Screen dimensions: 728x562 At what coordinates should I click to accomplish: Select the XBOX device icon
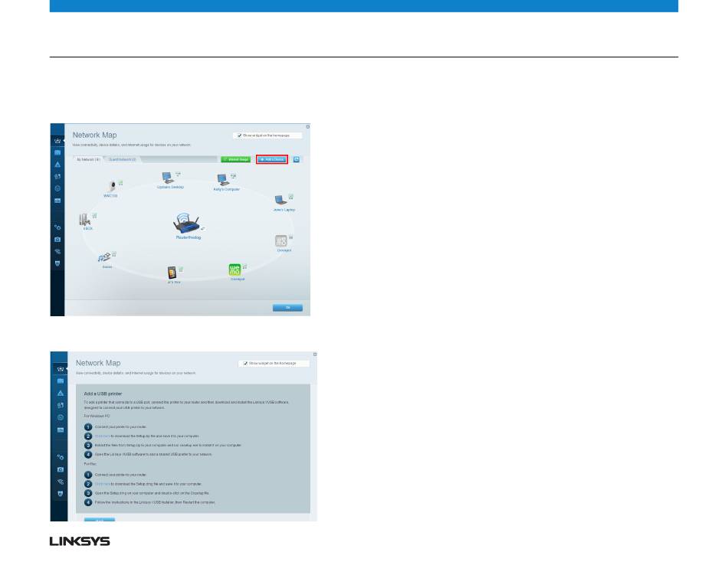pyautogui.click(x=86, y=220)
